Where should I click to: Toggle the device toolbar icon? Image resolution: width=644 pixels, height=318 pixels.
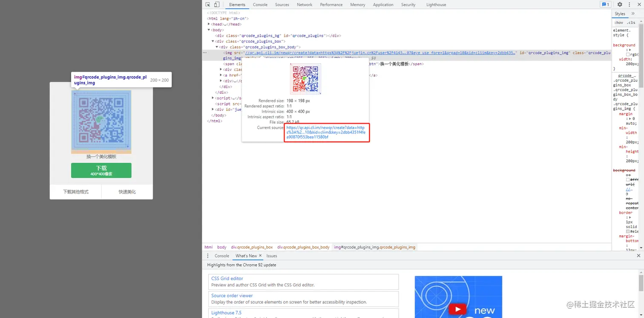(x=216, y=5)
